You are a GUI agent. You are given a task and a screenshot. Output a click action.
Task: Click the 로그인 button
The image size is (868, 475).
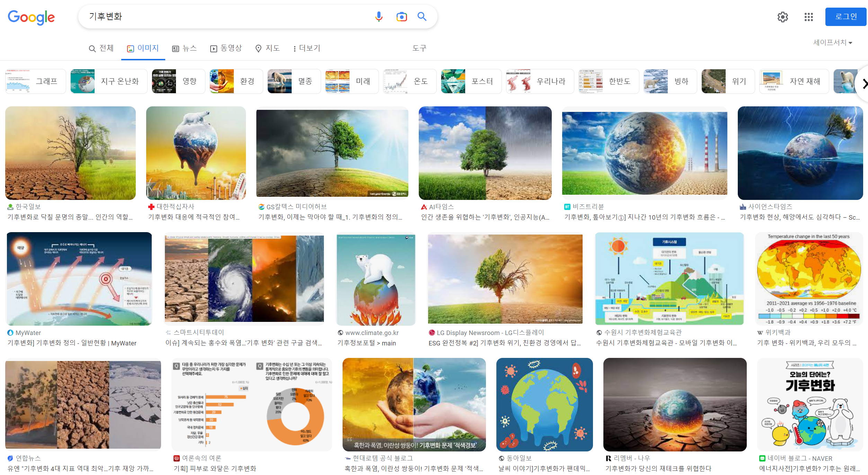845,17
